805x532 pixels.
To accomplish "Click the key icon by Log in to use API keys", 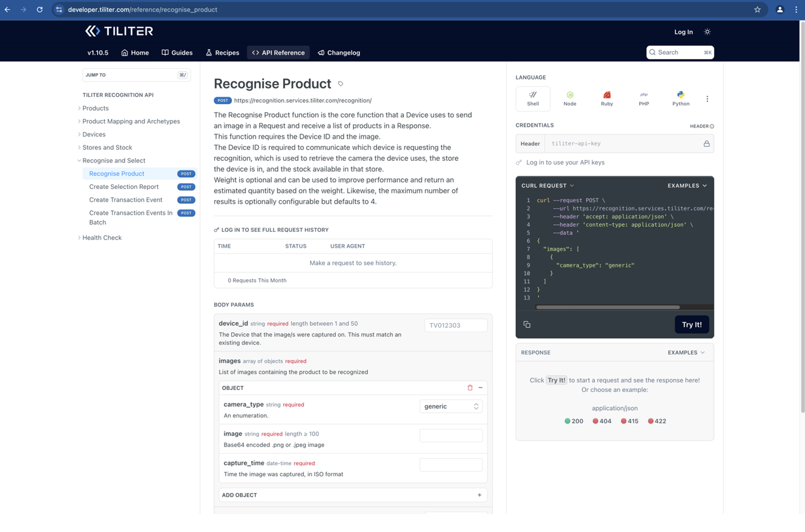I will click(x=519, y=163).
